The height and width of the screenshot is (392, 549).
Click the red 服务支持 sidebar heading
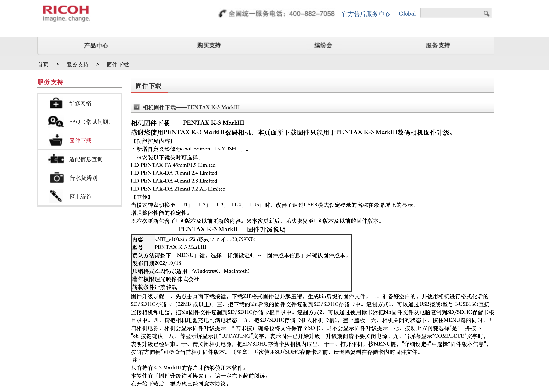50,82
